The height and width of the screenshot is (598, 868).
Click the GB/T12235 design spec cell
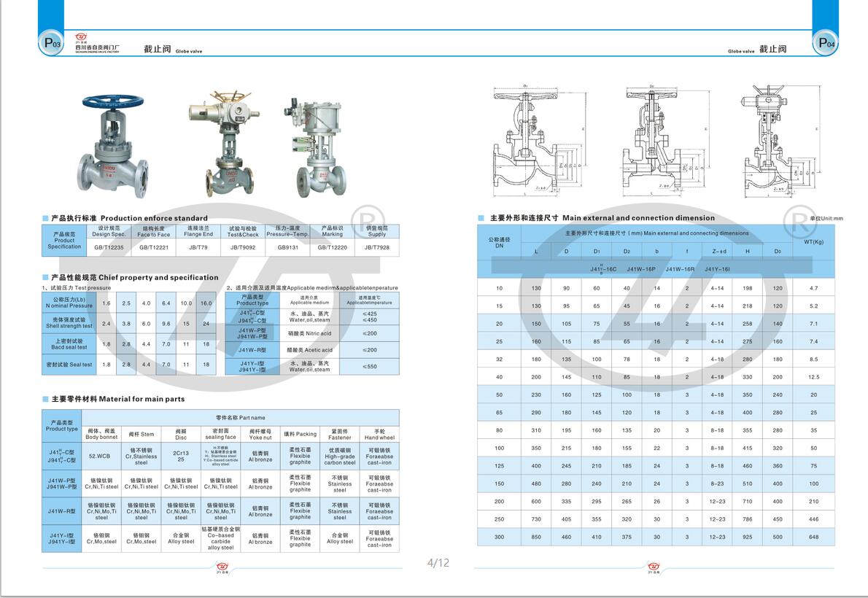pos(109,248)
